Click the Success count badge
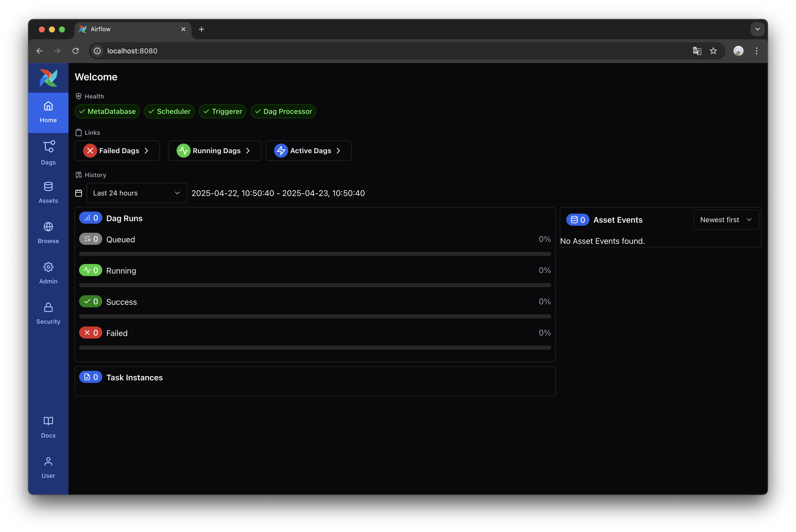This screenshot has width=796, height=532. click(91, 302)
